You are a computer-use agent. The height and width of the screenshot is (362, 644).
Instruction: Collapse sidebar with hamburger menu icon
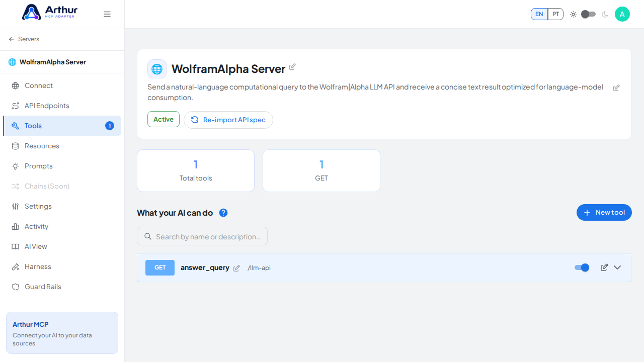click(107, 14)
